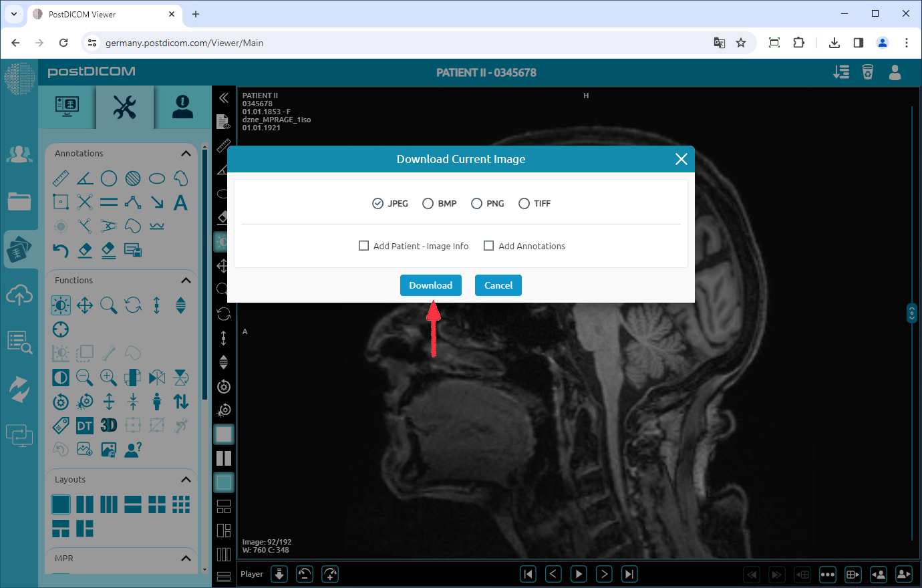Switch to the patient information tab
This screenshot has height=588, width=922.
[180, 107]
